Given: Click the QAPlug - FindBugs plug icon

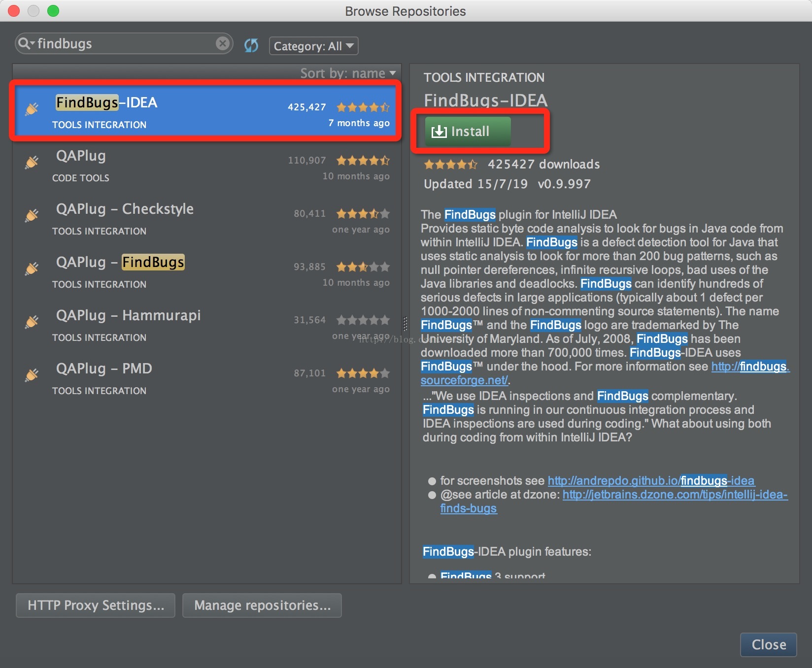Looking at the screenshot, I should coord(32,268).
